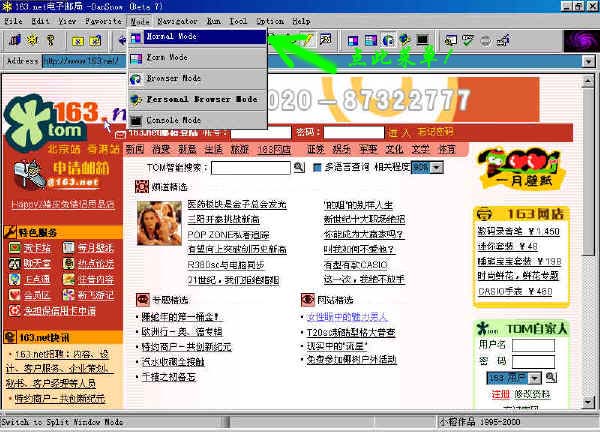Open the R380sc headline link
Viewport: 600px width, 432px height.
(226, 265)
